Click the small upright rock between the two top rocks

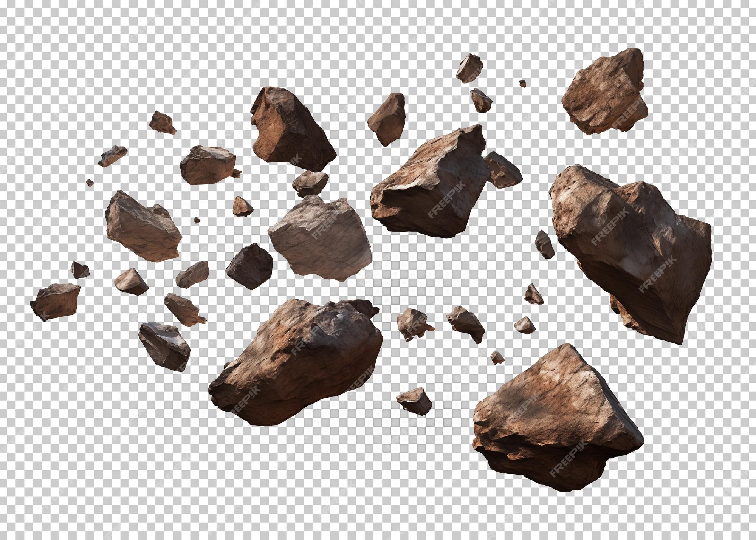click(386, 119)
